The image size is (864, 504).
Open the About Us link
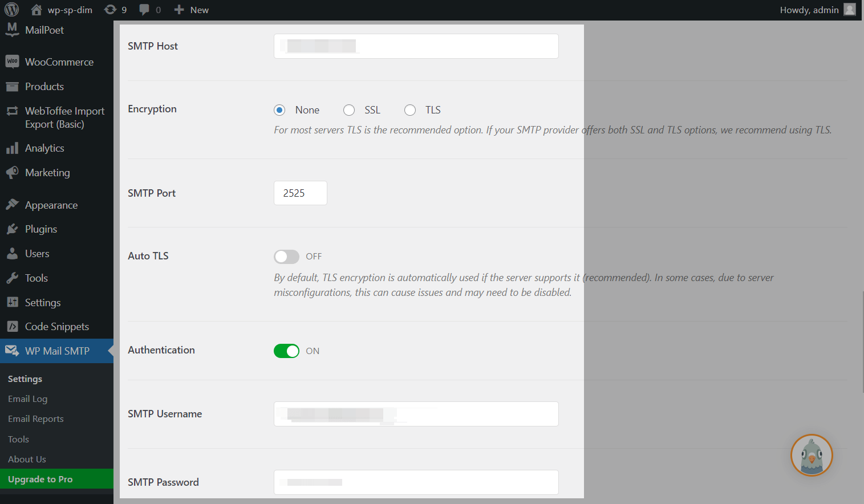[27, 460]
